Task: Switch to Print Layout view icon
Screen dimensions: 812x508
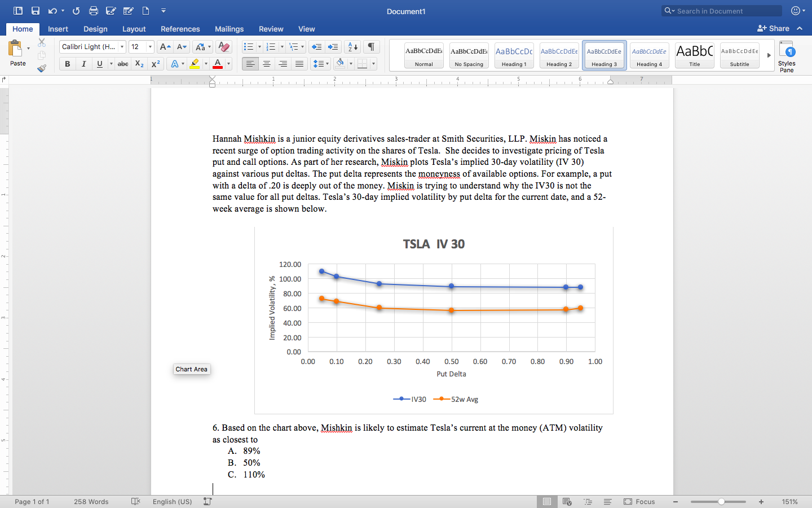Action: (546, 501)
